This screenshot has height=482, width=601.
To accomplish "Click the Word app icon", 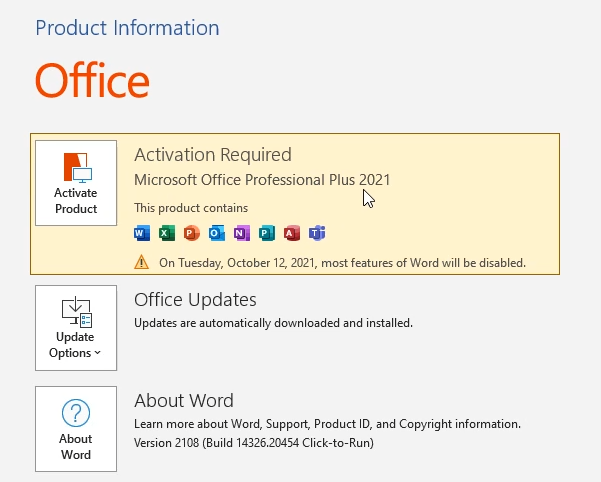I will coord(142,233).
